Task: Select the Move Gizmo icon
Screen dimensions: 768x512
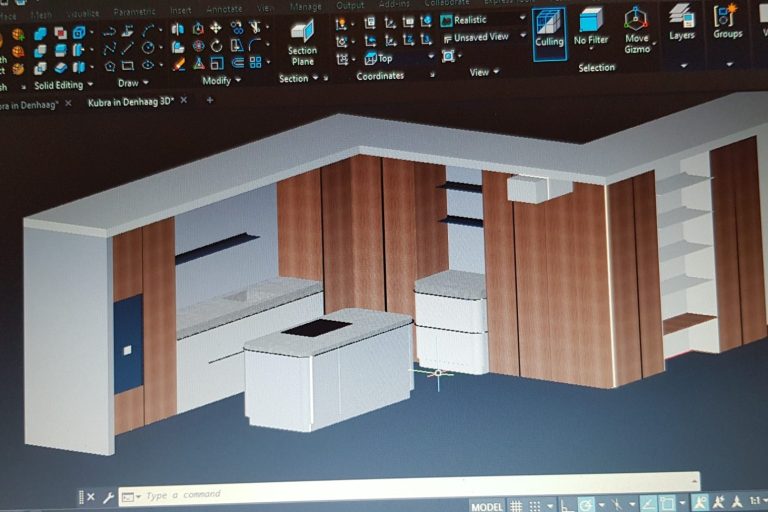Action: [x=636, y=30]
